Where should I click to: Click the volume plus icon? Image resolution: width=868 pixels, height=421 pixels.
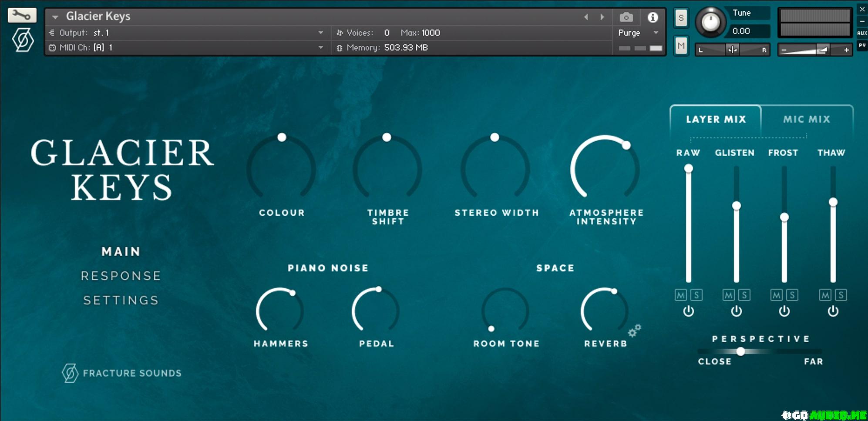(846, 50)
